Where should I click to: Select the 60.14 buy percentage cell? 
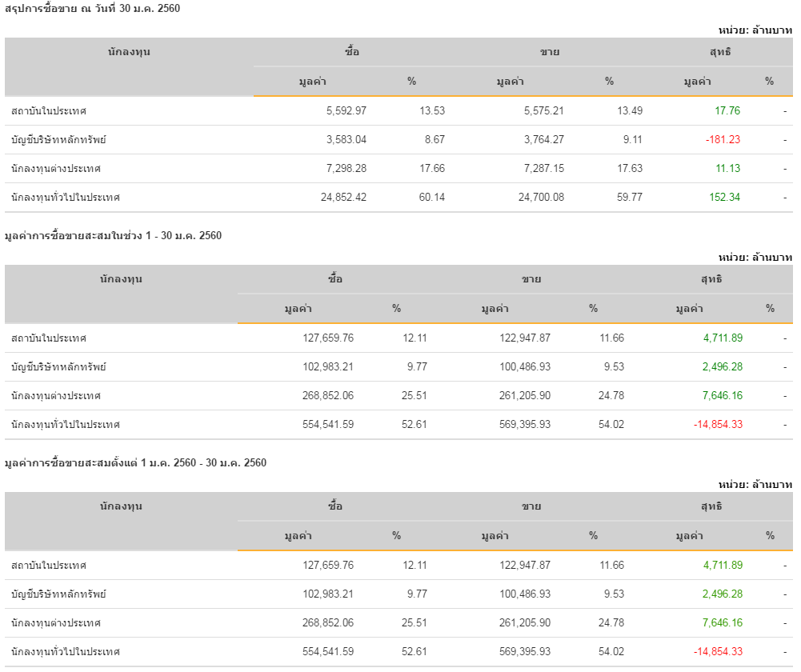pos(432,198)
